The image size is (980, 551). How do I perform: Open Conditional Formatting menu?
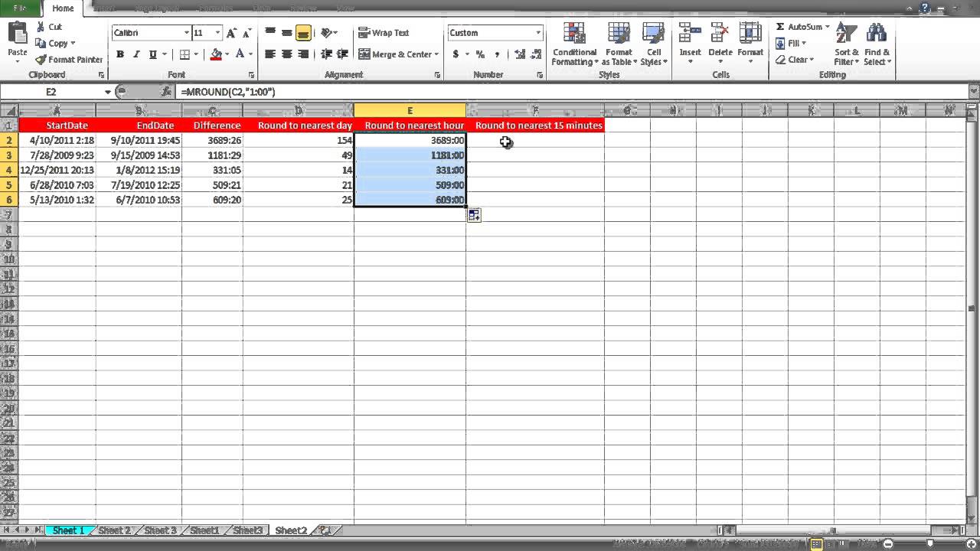click(574, 44)
